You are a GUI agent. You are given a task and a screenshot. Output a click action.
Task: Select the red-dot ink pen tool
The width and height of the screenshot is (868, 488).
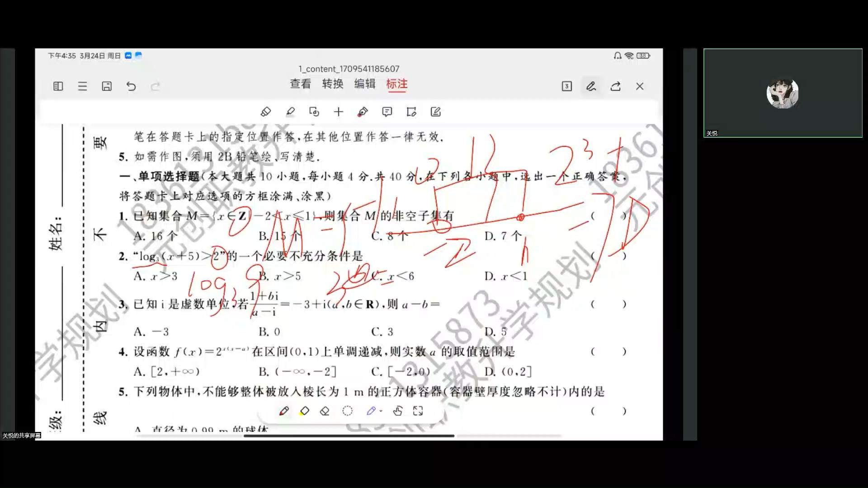(363, 112)
